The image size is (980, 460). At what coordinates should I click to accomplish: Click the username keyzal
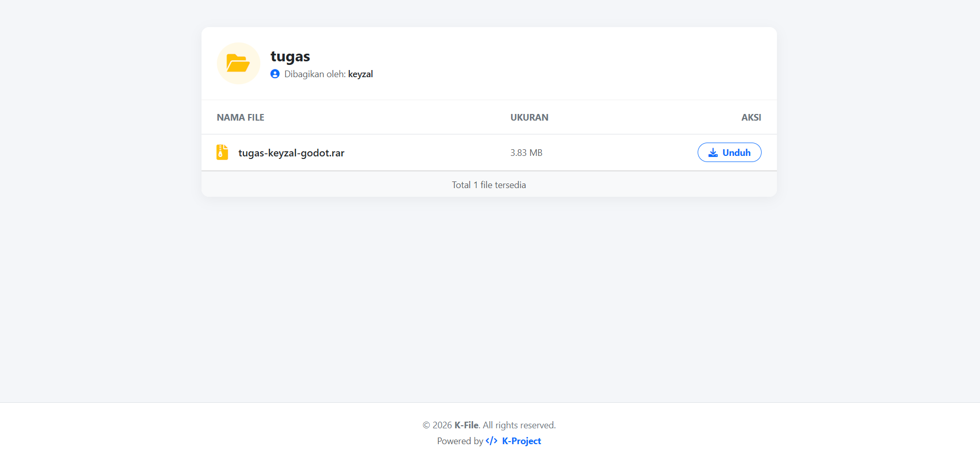point(360,74)
